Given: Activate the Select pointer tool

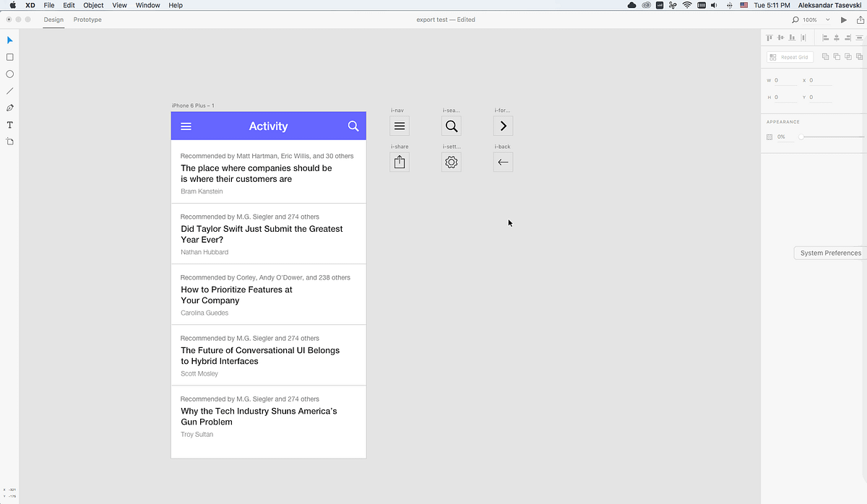Looking at the screenshot, I should tap(9, 40).
